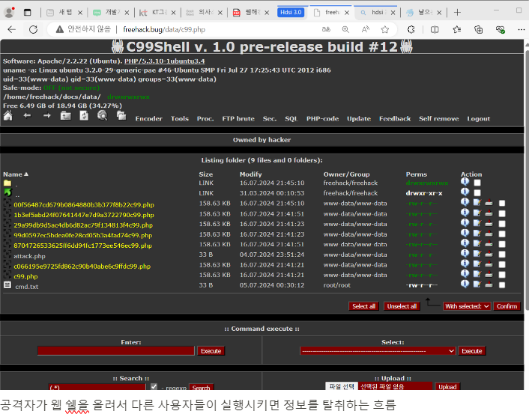Open a new browser tab with plus
Viewport: 532px width, 414px height.
click(x=457, y=13)
